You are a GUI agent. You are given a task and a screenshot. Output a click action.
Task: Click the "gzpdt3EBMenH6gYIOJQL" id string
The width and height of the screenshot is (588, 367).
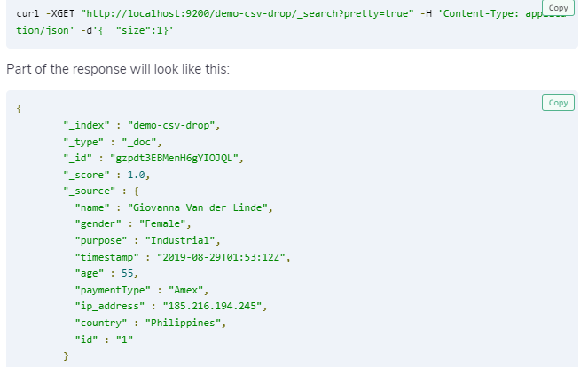click(174, 158)
